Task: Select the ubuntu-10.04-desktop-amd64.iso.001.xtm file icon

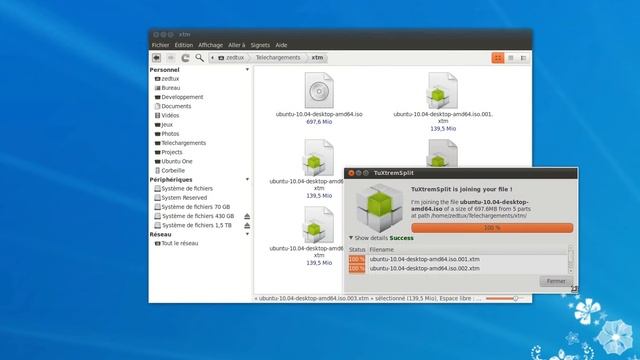Action: (x=442, y=91)
